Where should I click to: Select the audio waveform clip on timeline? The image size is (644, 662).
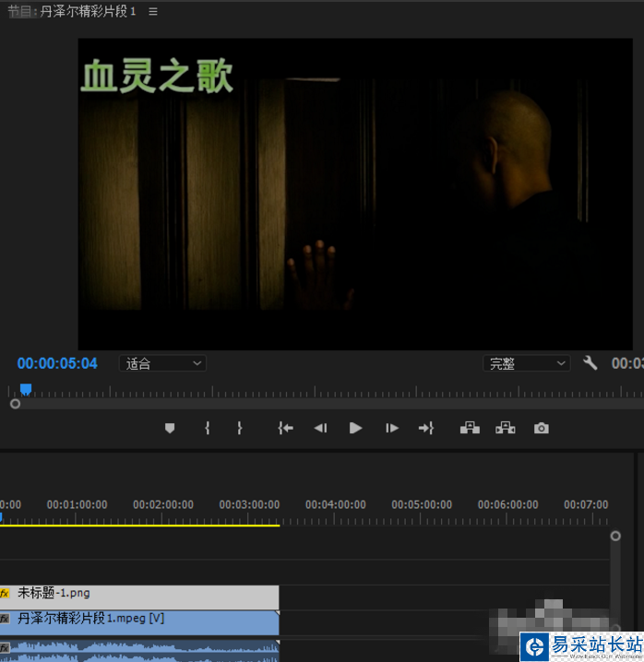pos(139,650)
